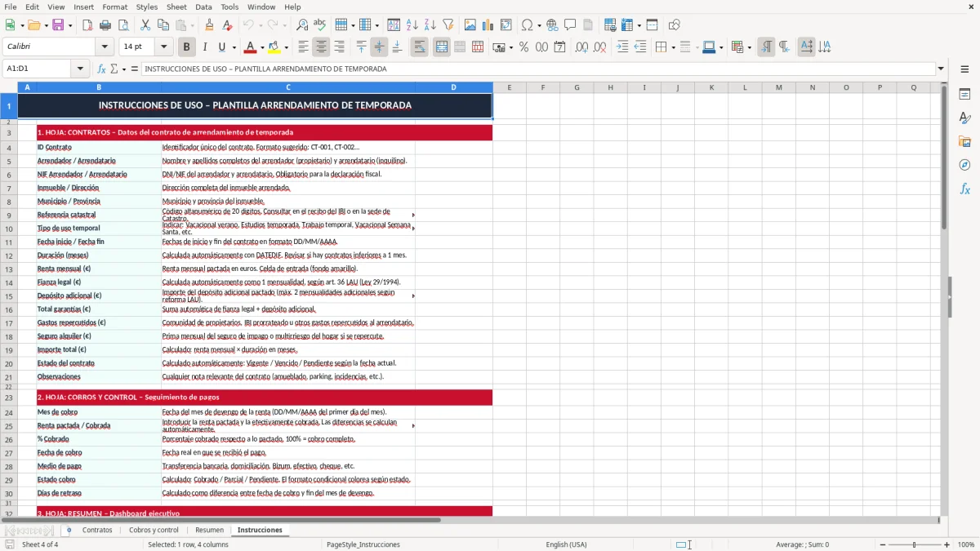Click the Add Decimal Place icon

click(x=581, y=47)
